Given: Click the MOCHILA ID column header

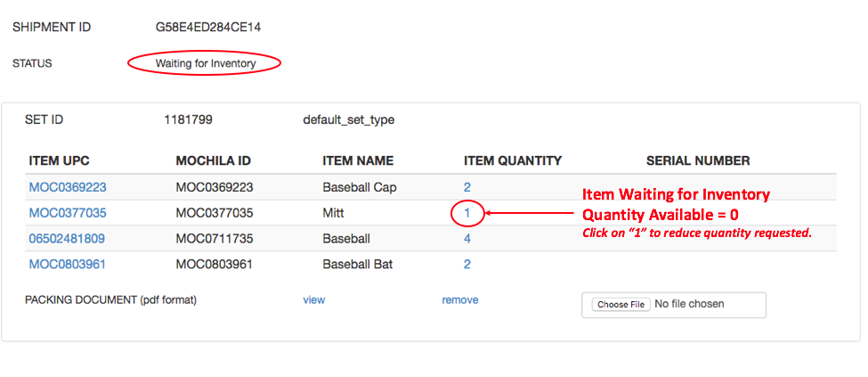Looking at the screenshot, I should tap(214, 161).
